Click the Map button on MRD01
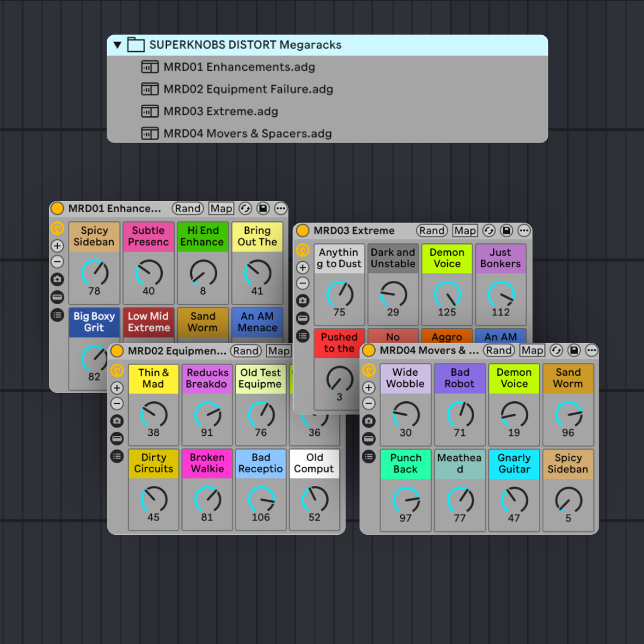Image resolution: width=644 pixels, height=644 pixels. (x=221, y=208)
